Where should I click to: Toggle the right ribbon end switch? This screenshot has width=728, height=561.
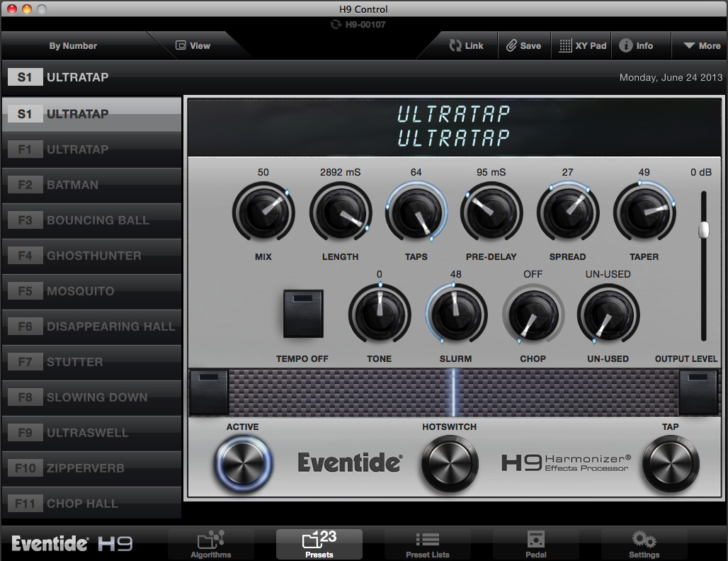coord(698,392)
